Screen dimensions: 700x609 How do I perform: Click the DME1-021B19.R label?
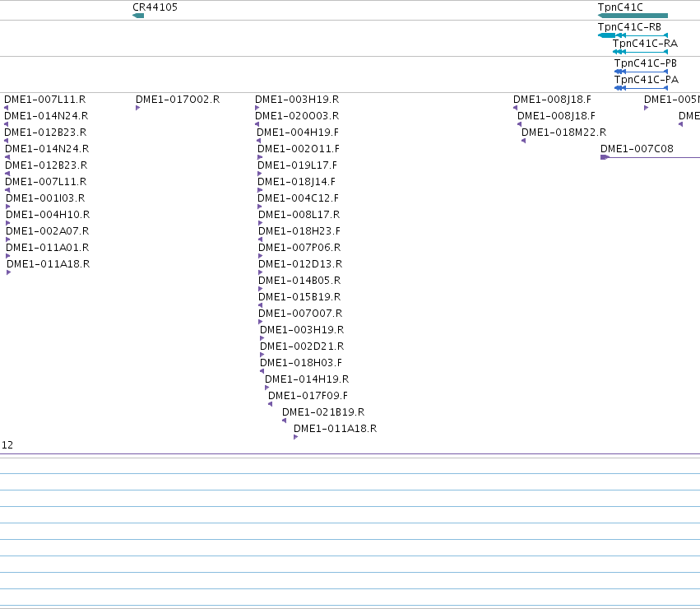coord(323,412)
